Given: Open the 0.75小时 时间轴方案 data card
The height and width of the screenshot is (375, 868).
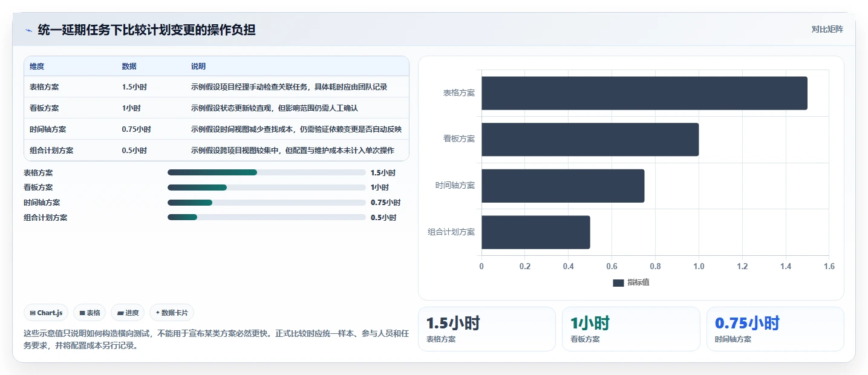Looking at the screenshot, I should (775, 329).
